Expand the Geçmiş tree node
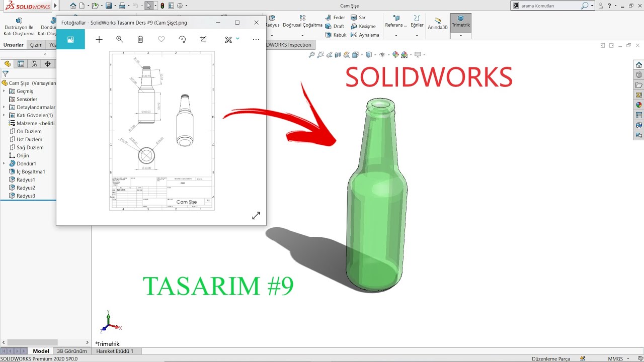 4,91
